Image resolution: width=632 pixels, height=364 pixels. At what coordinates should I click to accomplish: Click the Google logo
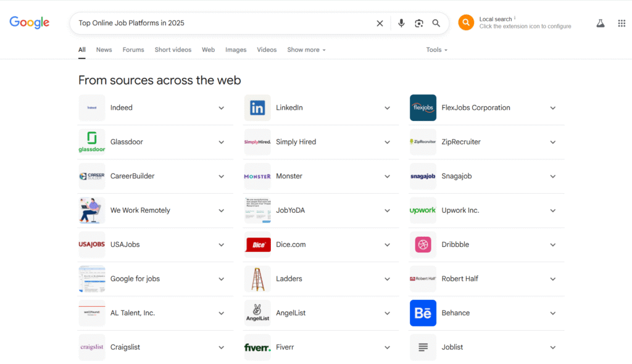pyautogui.click(x=30, y=23)
